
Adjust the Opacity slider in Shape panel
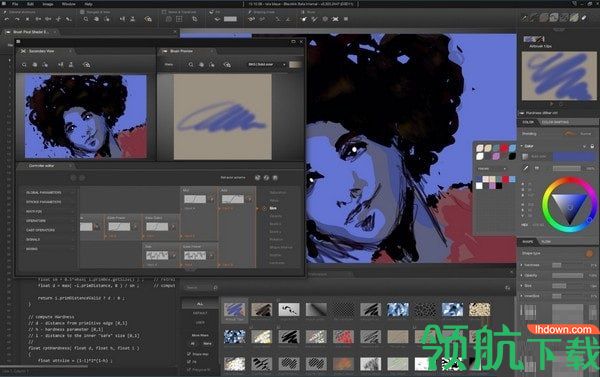(x=567, y=276)
